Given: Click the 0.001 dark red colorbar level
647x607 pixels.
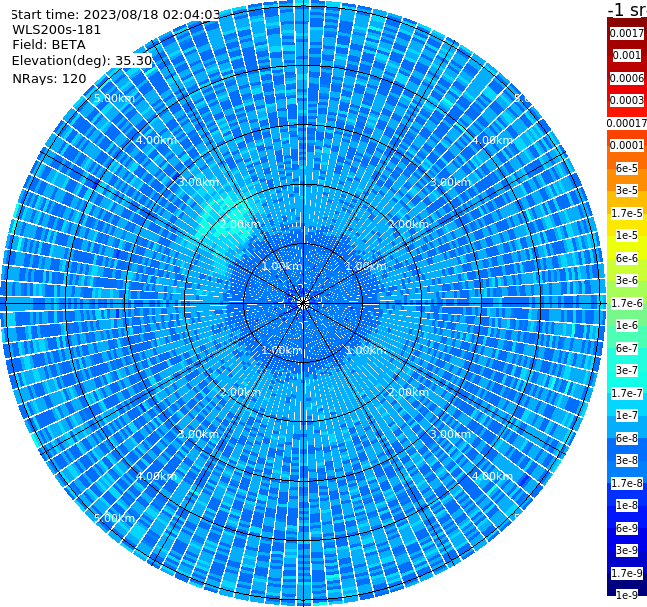Looking at the screenshot, I should pos(627,55).
